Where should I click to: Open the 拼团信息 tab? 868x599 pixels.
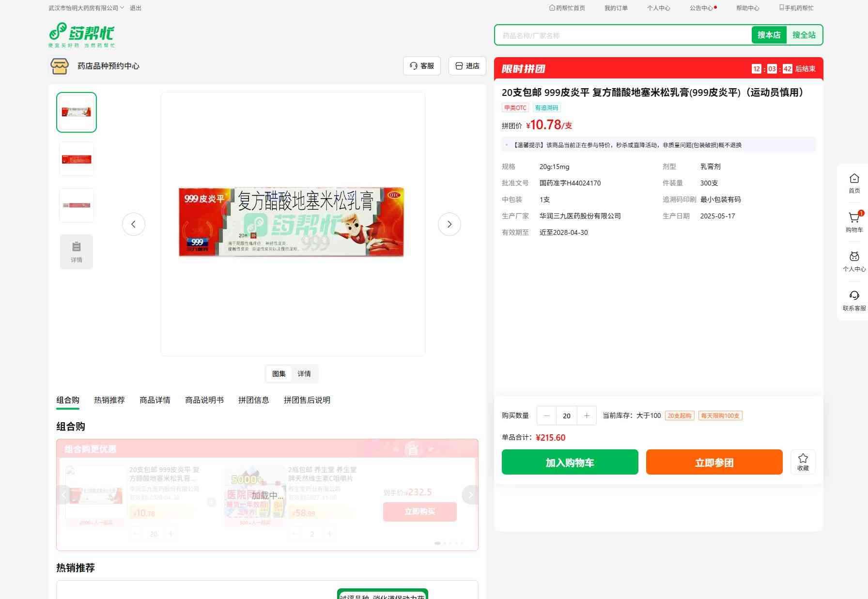[253, 400]
